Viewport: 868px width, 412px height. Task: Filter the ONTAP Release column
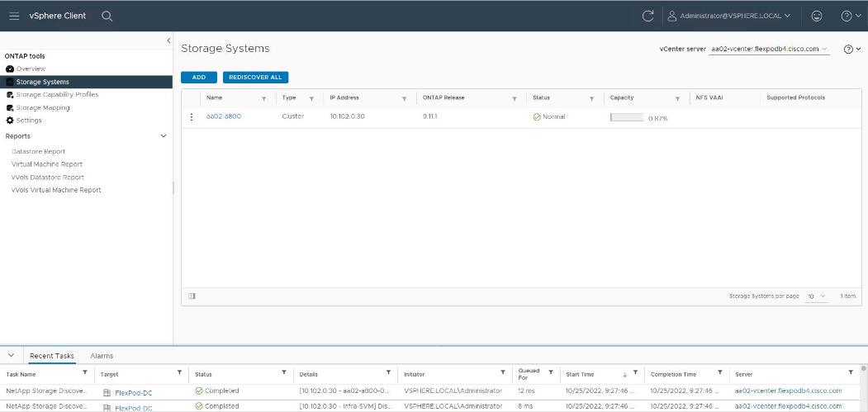515,98
